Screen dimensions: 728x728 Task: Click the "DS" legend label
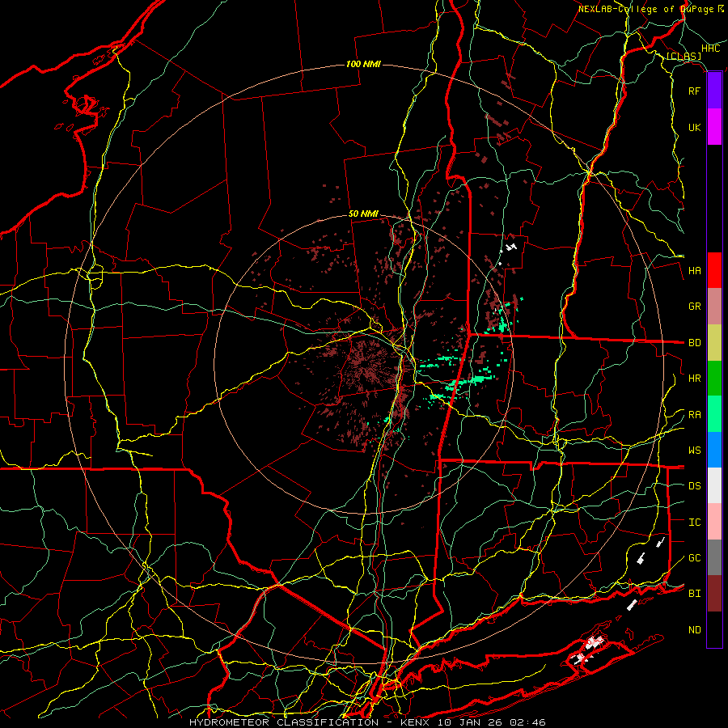[695, 486]
